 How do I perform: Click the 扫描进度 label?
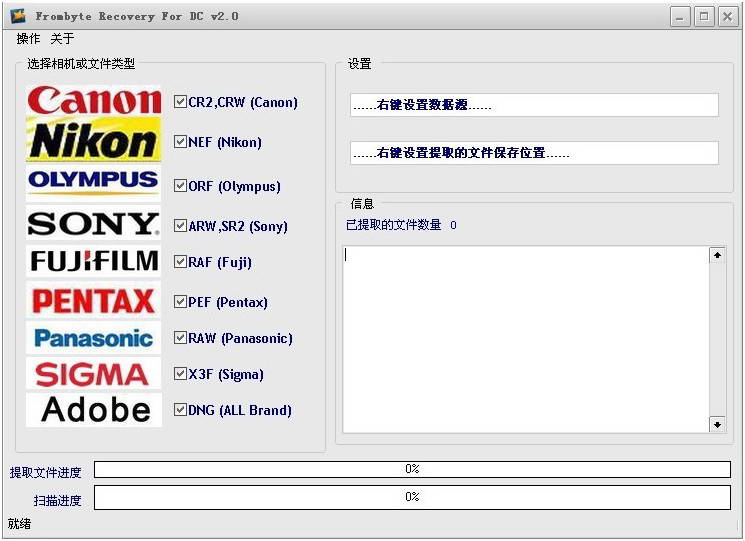pos(57,500)
